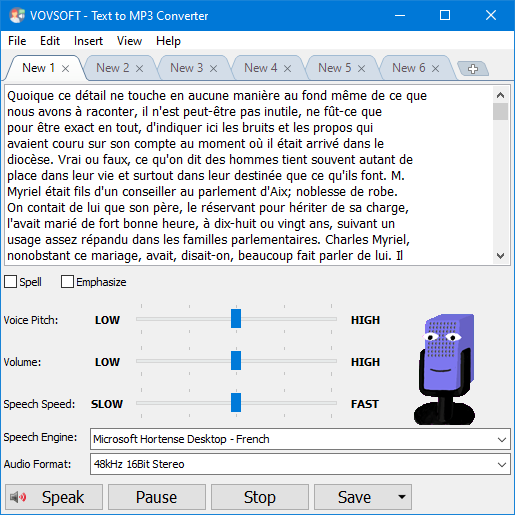
Task: Open the Insert menu
Action: 88,41
